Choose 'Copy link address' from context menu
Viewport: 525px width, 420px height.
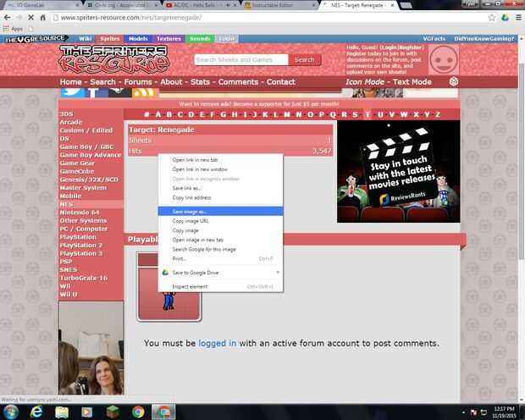[x=220, y=197]
